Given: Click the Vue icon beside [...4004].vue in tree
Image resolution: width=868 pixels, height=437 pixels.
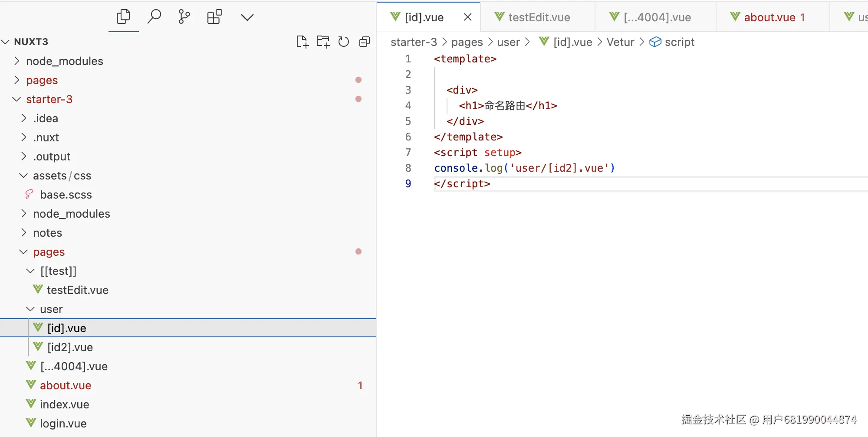Looking at the screenshot, I should point(31,365).
